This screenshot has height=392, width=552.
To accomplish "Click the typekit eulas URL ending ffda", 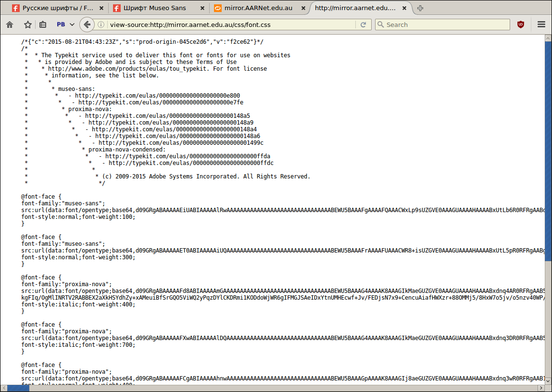I will 188,156.
